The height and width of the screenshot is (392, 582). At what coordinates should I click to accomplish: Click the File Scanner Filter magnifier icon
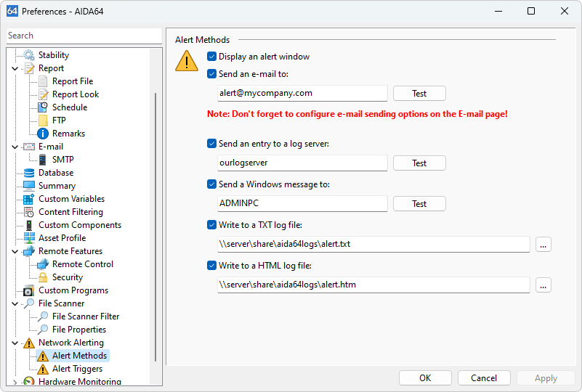point(43,317)
